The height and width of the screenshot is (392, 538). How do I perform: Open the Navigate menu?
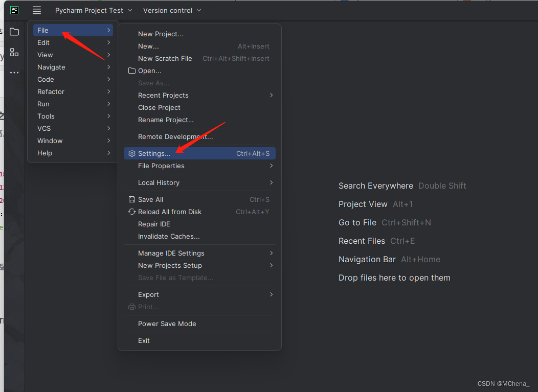(x=73, y=67)
